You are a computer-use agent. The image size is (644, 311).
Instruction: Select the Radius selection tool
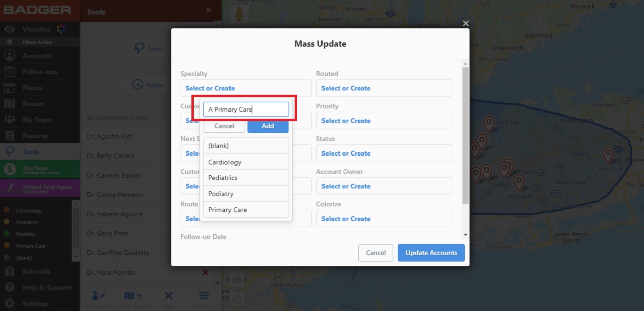click(x=149, y=85)
